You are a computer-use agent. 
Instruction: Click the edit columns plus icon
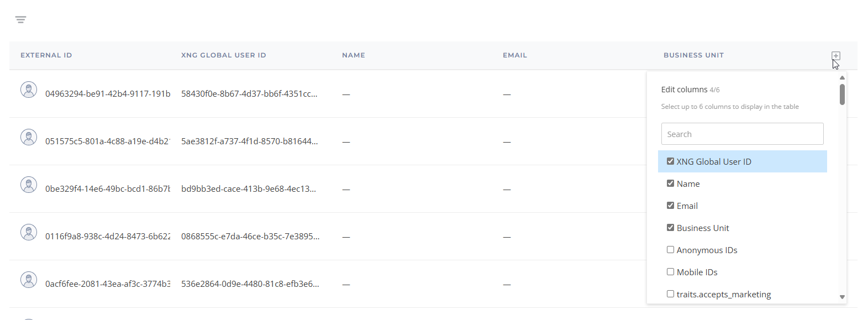click(836, 56)
